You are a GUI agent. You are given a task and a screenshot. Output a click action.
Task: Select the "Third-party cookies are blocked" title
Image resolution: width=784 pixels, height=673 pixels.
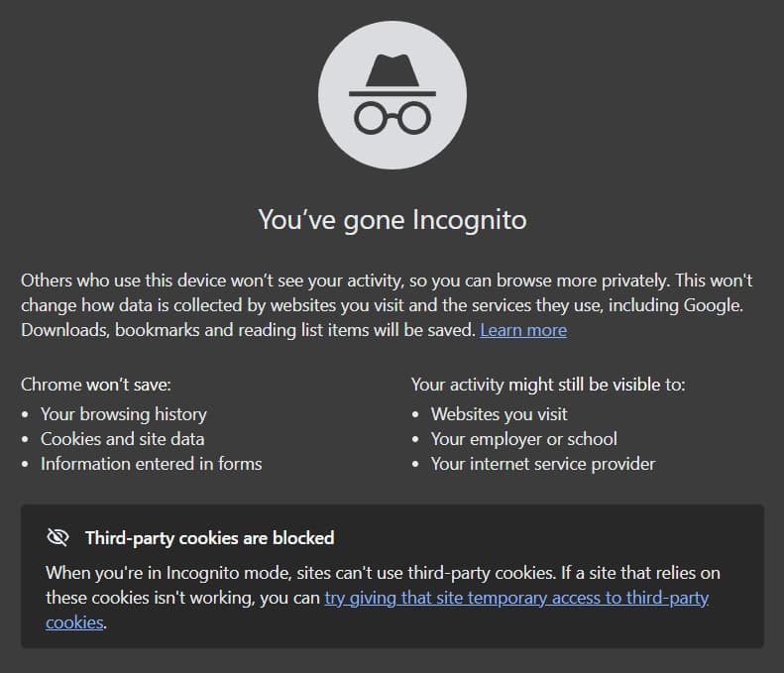point(209,538)
